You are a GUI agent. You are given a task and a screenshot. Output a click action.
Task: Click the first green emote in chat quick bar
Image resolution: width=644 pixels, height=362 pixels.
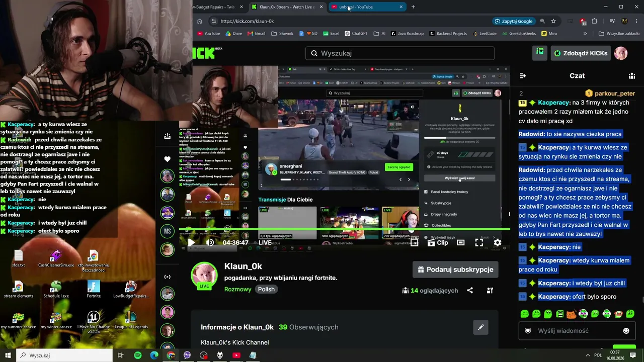(525, 314)
